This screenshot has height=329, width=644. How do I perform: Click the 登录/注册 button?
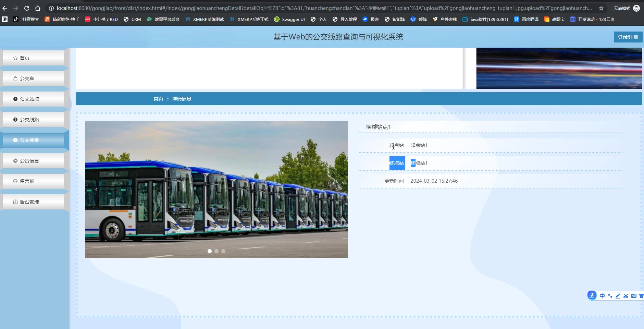(628, 37)
